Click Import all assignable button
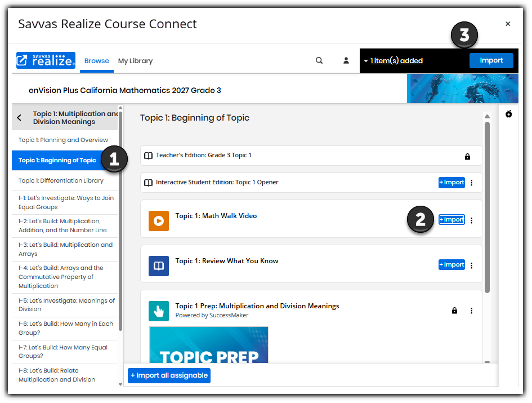This screenshot has width=532, height=403. tap(169, 375)
